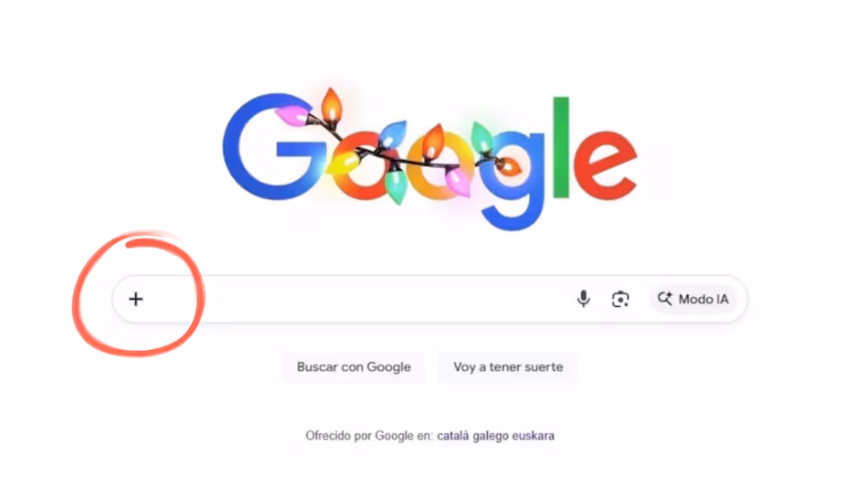
Task: Click the Ofrecido por Google en text
Action: coord(369,436)
